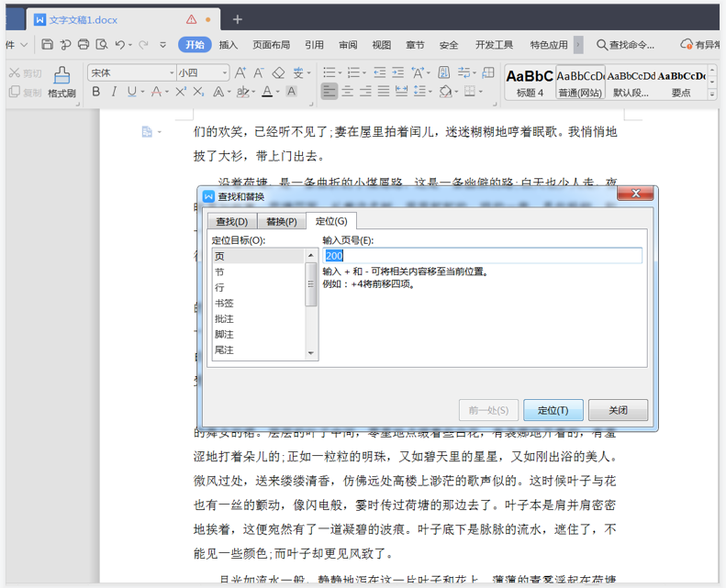Click the clear formatting eraser icon
726x588 pixels.
279,72
